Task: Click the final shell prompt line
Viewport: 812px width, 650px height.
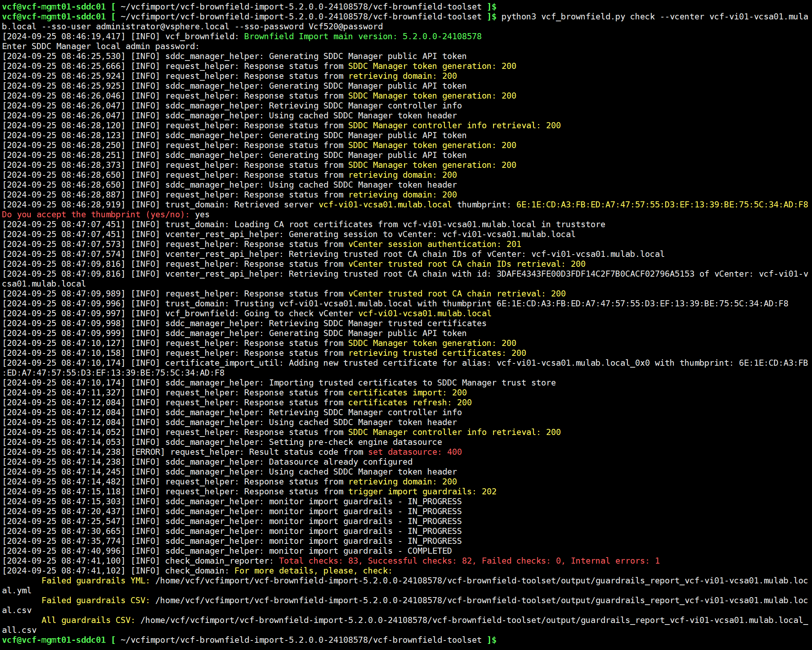Action: click(249, 640)
